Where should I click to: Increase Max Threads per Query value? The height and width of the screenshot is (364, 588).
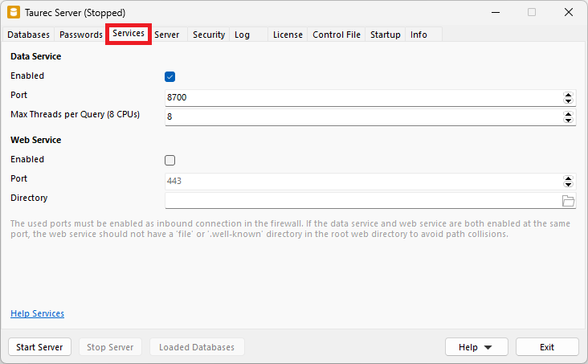568,114
